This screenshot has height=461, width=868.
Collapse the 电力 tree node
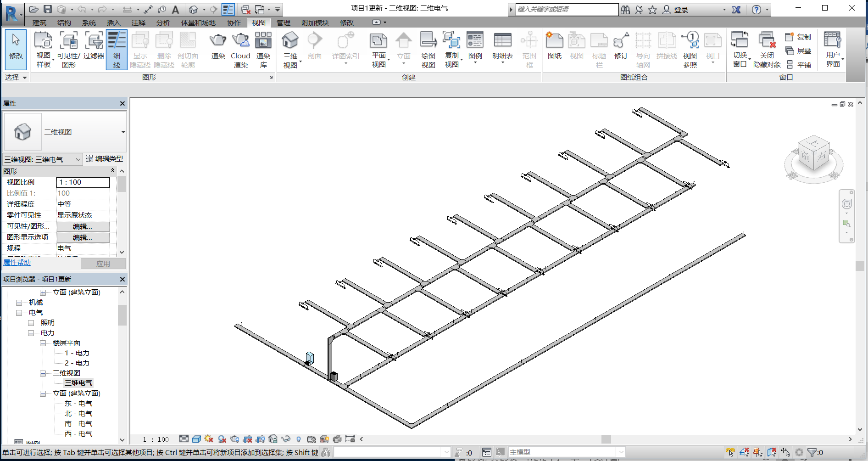(x=31, y=333)
